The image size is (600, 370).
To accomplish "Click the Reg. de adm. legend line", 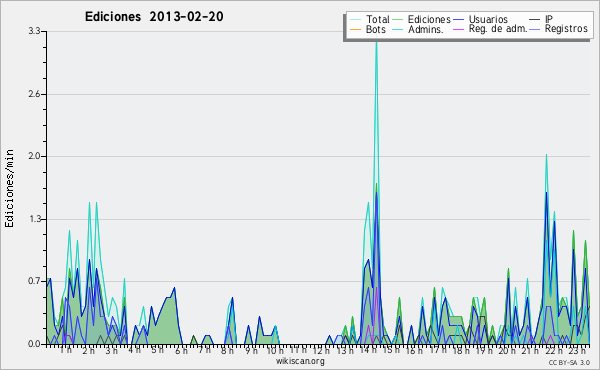I will (459, 29).
